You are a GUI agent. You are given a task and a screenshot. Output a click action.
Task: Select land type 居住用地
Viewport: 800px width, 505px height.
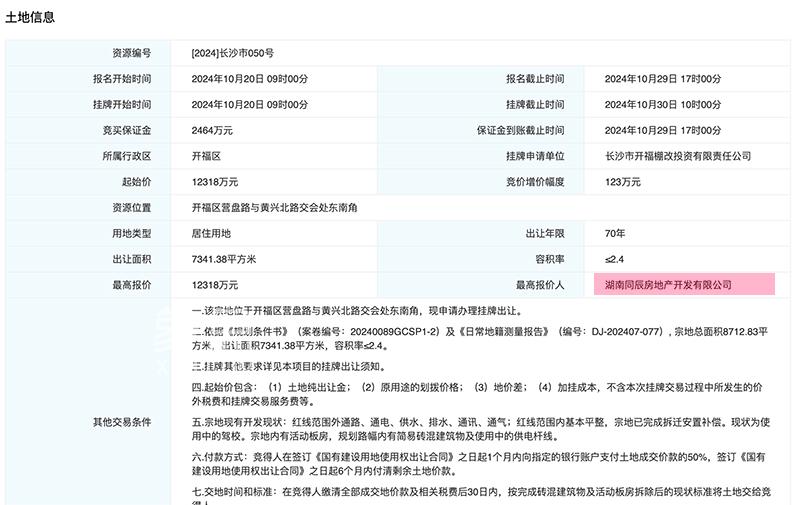[x=211, y=233]
